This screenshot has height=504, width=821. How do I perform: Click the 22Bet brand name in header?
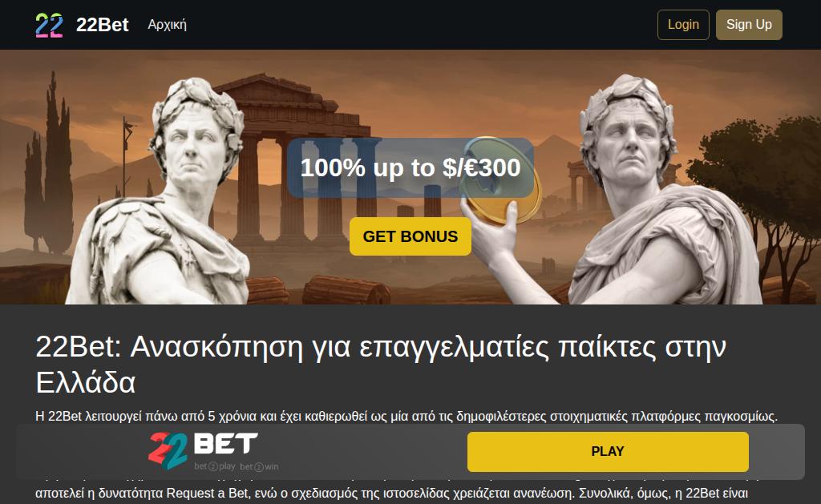point(102,25)
